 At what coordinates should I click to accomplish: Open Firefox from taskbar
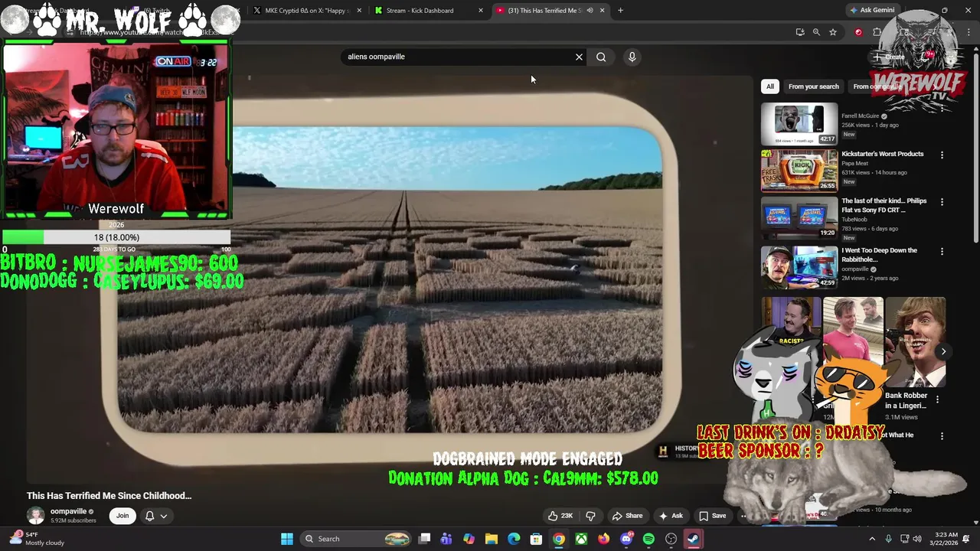[x=603, y=539]
